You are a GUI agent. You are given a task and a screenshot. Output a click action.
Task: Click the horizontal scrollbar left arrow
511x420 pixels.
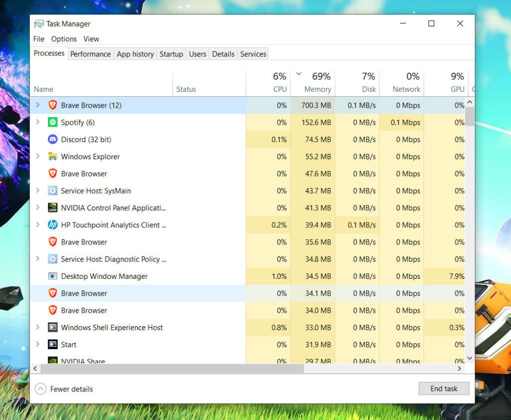(x=35, y=369)
